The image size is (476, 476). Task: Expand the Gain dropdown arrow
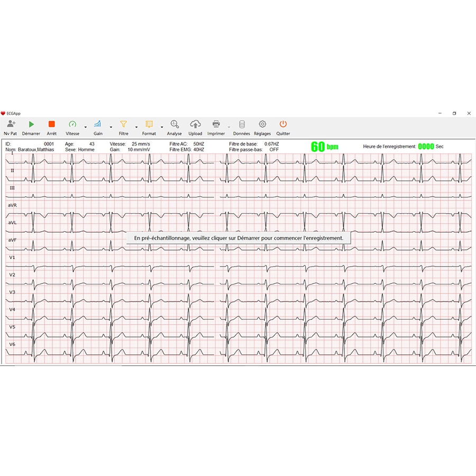[111, 127]
